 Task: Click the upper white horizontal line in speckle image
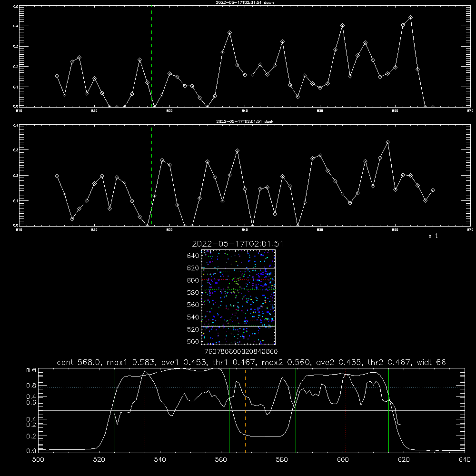coord(238,268)
